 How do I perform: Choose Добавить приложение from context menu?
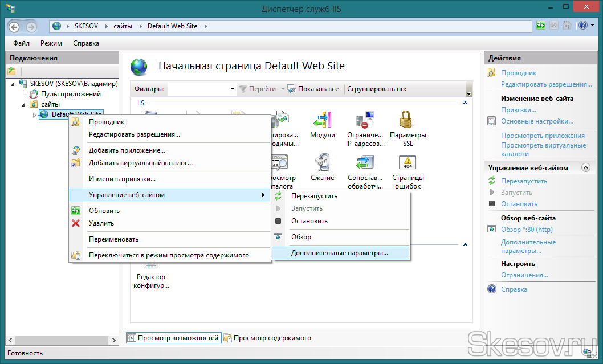127,150
